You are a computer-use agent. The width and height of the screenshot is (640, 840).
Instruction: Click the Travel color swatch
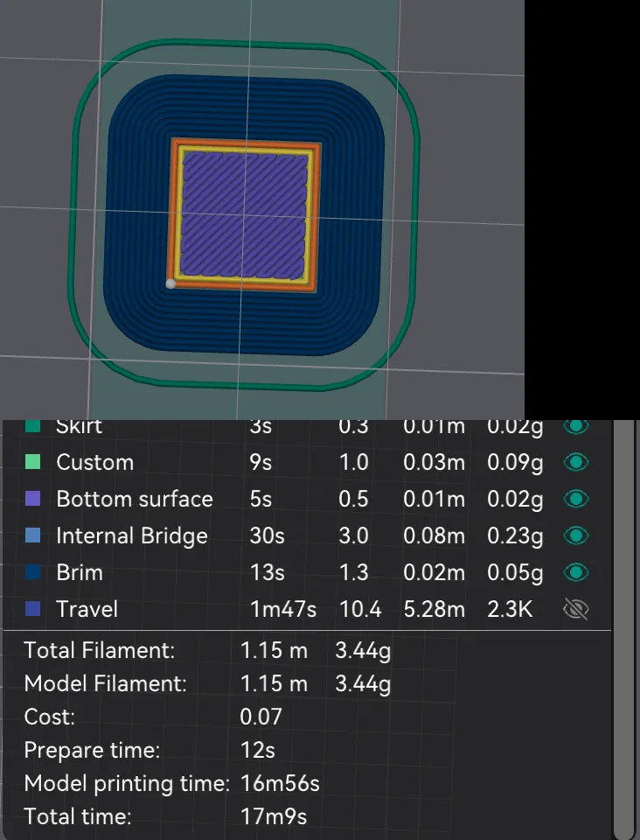coord(33,609)
